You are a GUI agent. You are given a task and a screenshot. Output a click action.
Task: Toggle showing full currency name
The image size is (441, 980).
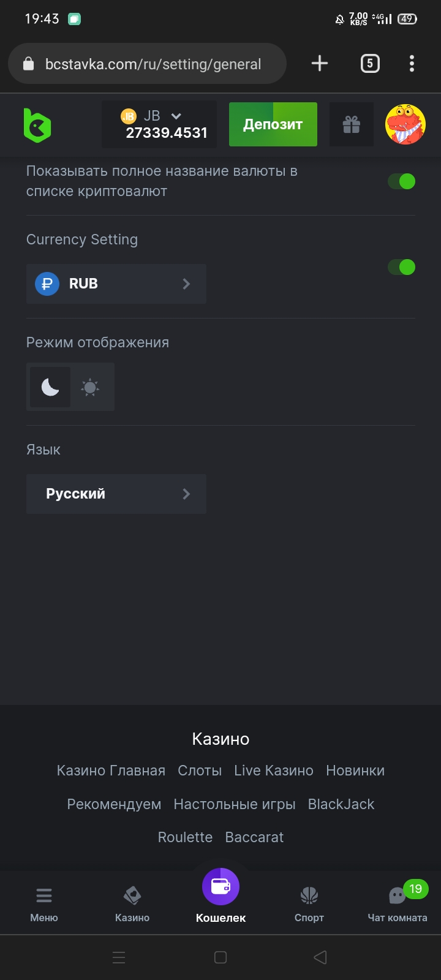point(402,181)
